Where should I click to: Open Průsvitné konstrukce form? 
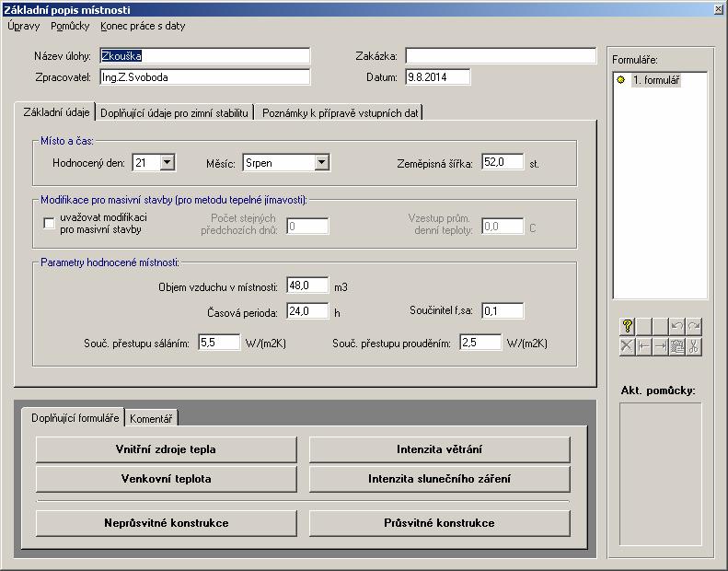pyautogui.click(x=439, y=523)
